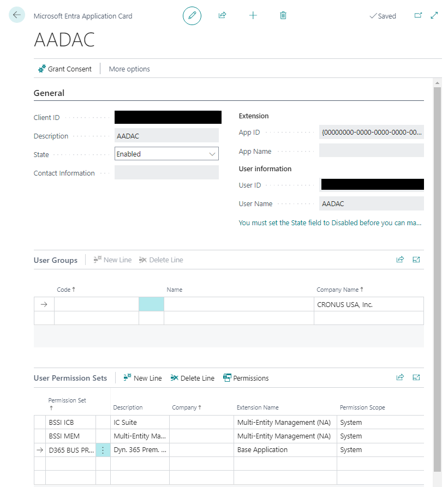This screenshot has width=448, height=487.
Task: Open the State dropdown showing Enabled
Action: click(x=213, y=154)
